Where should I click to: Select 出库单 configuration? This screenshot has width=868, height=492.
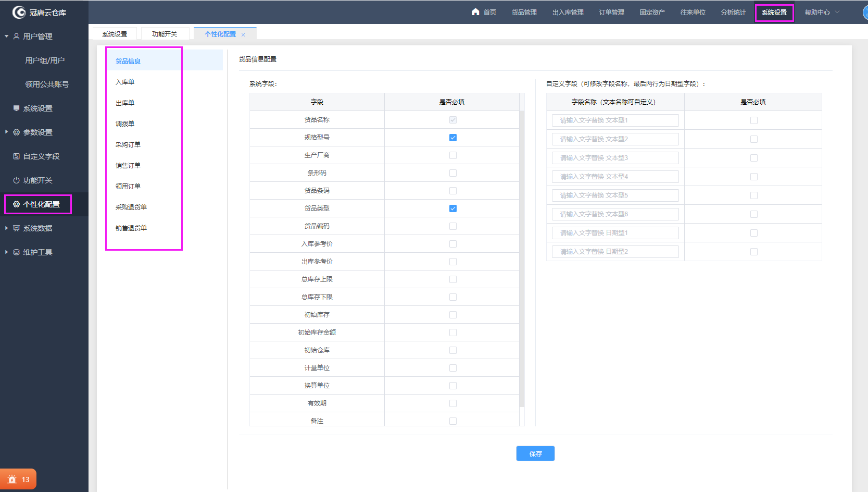(x=125, y=103)
